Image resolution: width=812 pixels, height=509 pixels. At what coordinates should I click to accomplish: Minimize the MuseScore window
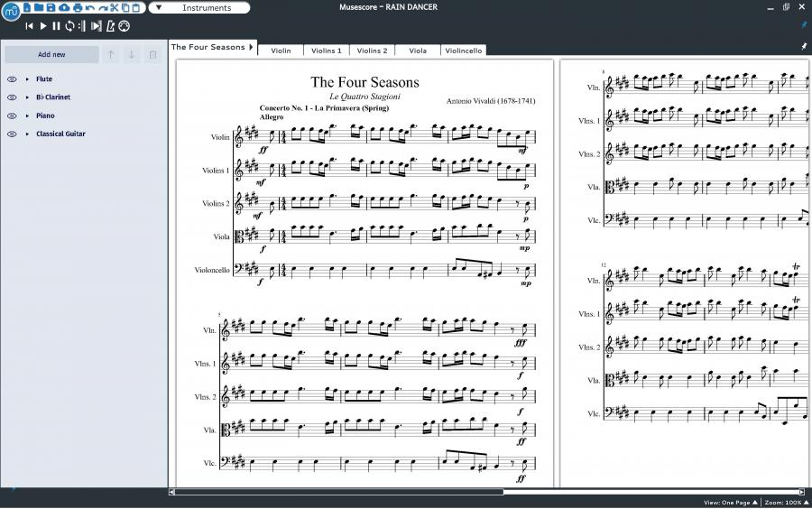770,8
